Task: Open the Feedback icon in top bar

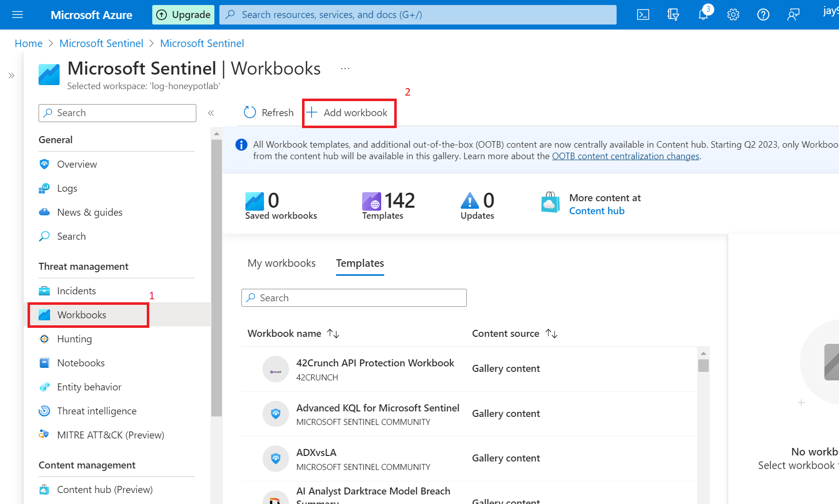Action: coord(793,15)
